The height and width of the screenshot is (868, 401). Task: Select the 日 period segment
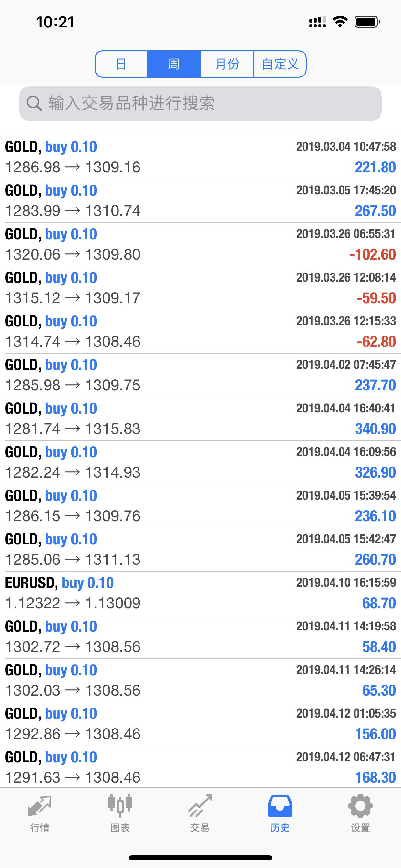click(121, 64)
